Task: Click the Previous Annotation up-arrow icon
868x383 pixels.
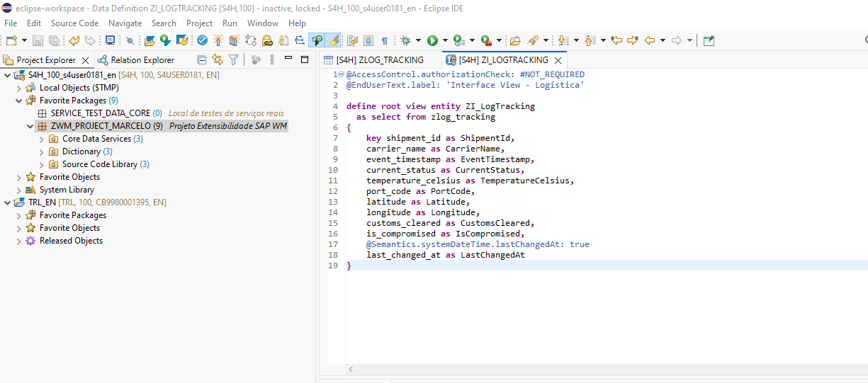Action: pos(589,40)
